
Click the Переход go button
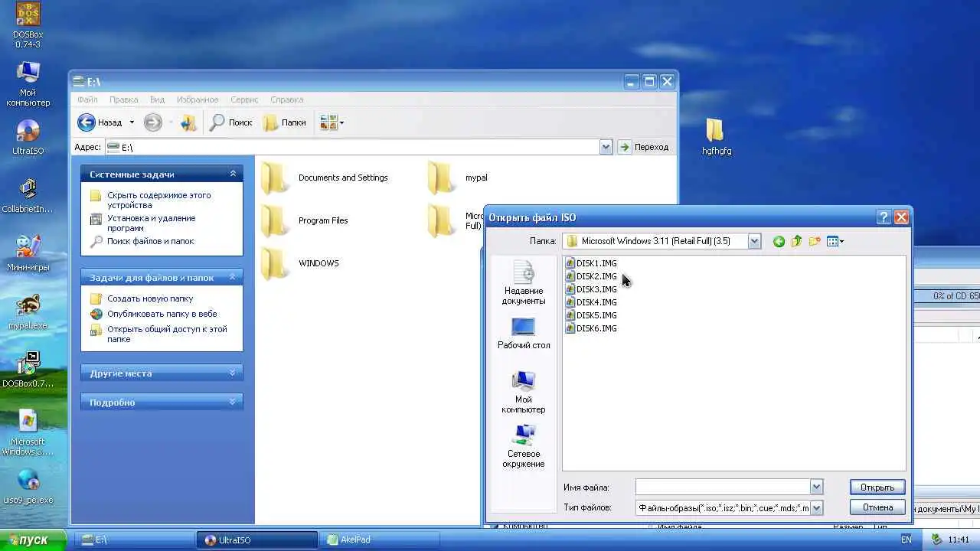coord(643,147)
